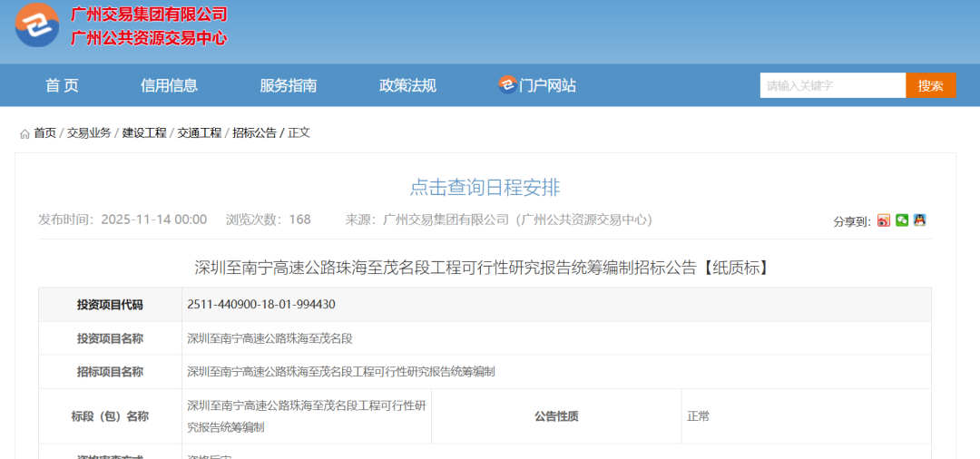Select 招标公告 in the breadcrumb
The width and height of the screenshot is (980, 459).
point(254,132)
